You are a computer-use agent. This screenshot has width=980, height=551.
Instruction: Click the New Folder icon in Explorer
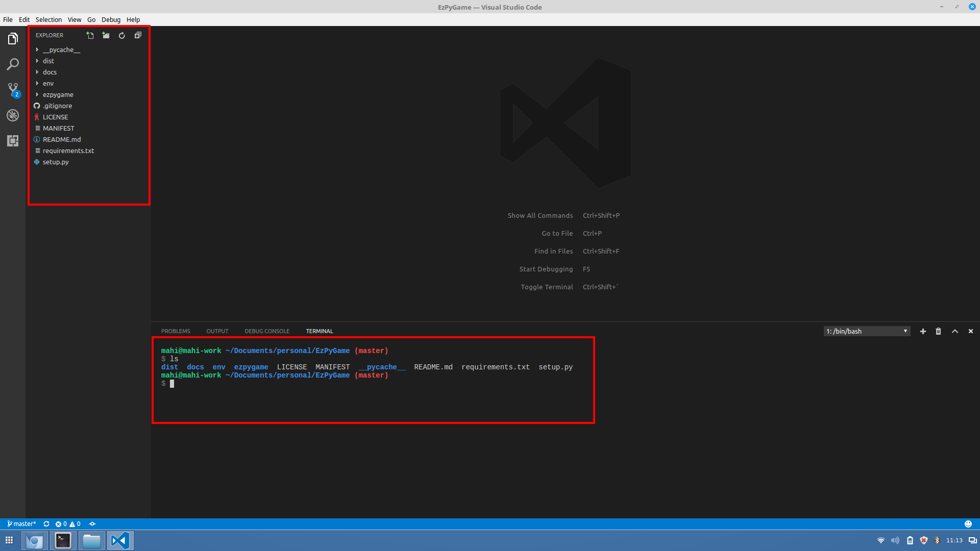click(x=106, y=35)
